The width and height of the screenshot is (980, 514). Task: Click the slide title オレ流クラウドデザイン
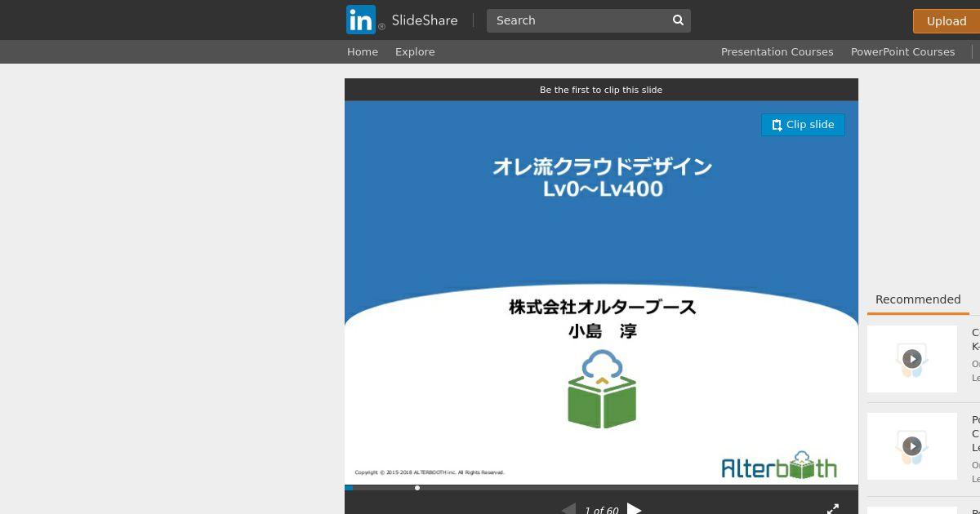point(603,166)
